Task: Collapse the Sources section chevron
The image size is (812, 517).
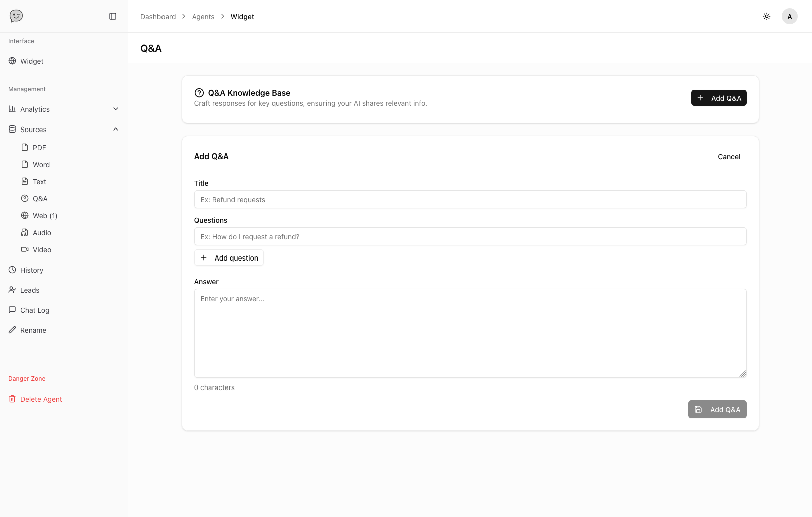Action: pyautogui.click(x=116, y=130)
